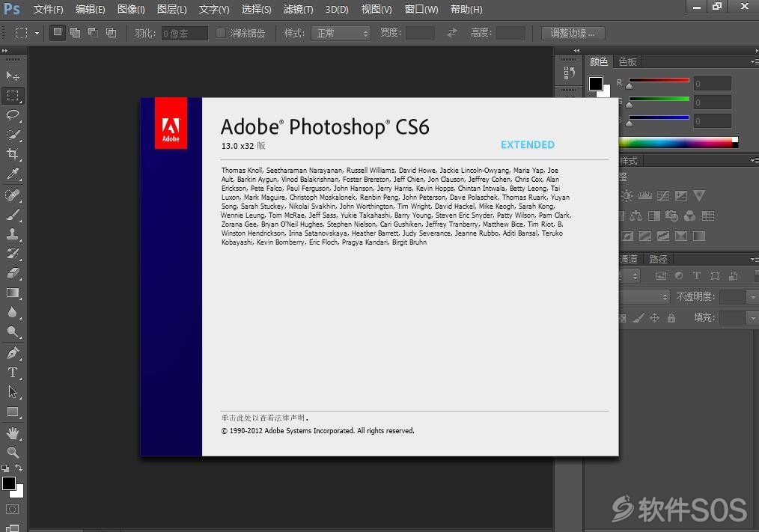Select the Crop tool
Screen dimensions: 759x532
[13, 154]
